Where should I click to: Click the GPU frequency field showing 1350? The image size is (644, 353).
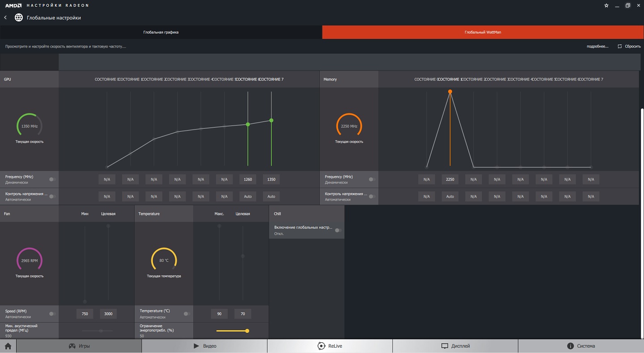[271, 179]
